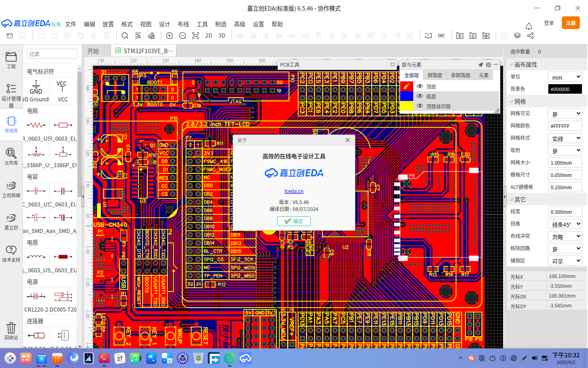The height and width of the screenshot is (368, 588).
Task: Open the 制造 menu
Action: tap(221, 24)
